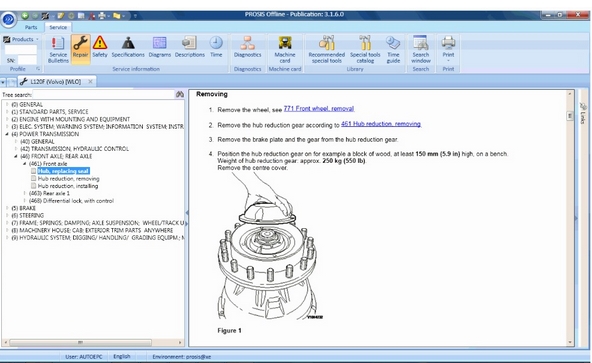Image resolution: width=592 pixels, height=363 pixels.
Task: Open Diagrams
Action: tap(160, 47)
